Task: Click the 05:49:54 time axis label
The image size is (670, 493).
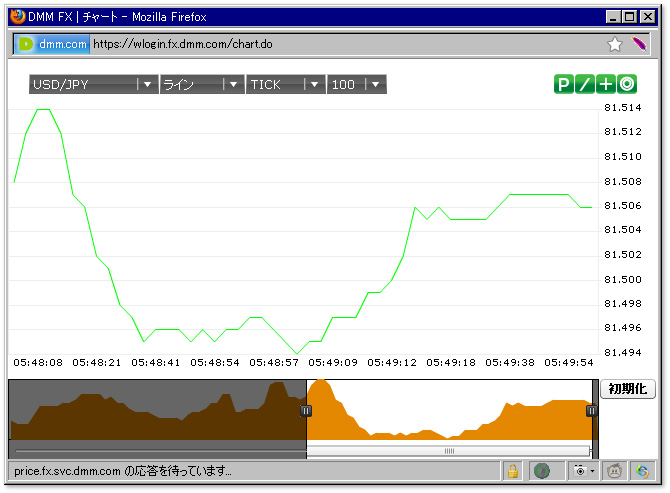Action: coord(569,363)
